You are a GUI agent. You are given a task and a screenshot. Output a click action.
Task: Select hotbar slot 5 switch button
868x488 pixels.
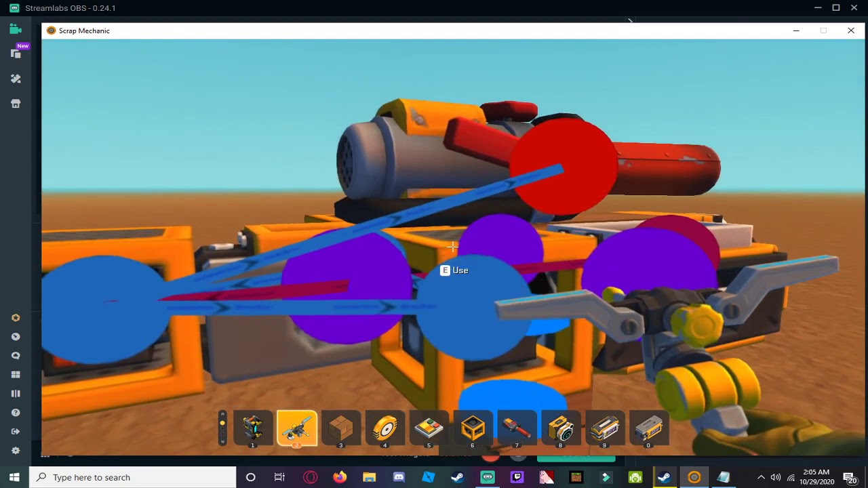[429, 428]
